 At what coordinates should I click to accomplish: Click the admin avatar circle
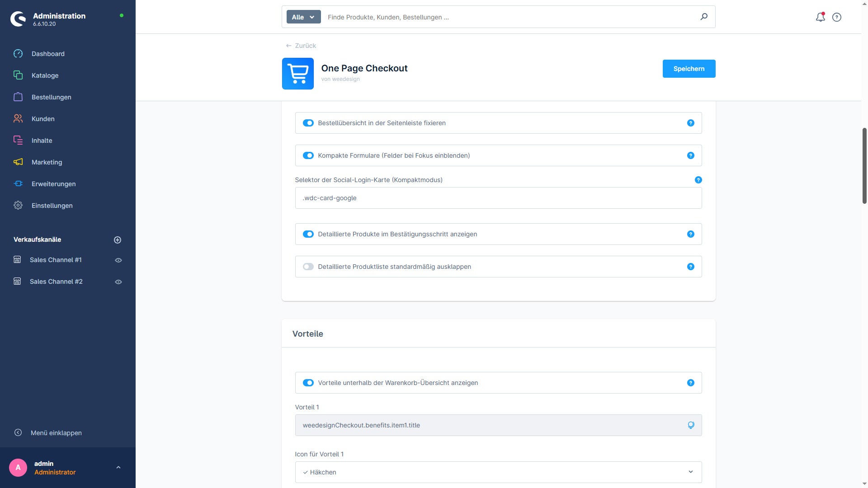tap(18, 468)
